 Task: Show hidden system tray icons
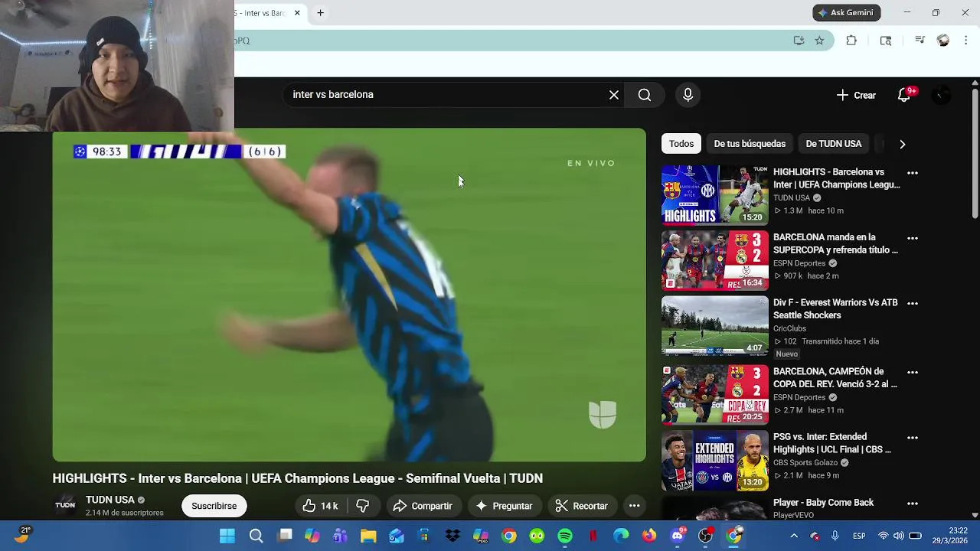point(794,536)
